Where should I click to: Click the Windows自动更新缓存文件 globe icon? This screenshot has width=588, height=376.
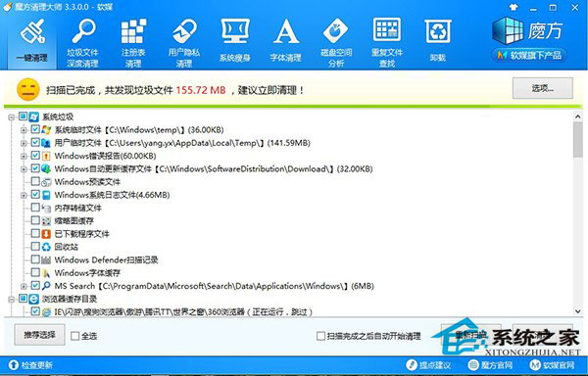pyautogui.click(x=46, y=168)
